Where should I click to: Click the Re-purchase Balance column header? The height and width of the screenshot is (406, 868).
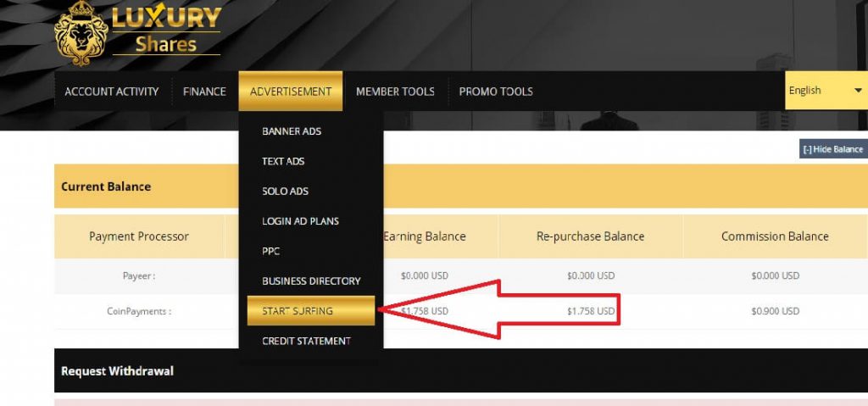[590, 236]
